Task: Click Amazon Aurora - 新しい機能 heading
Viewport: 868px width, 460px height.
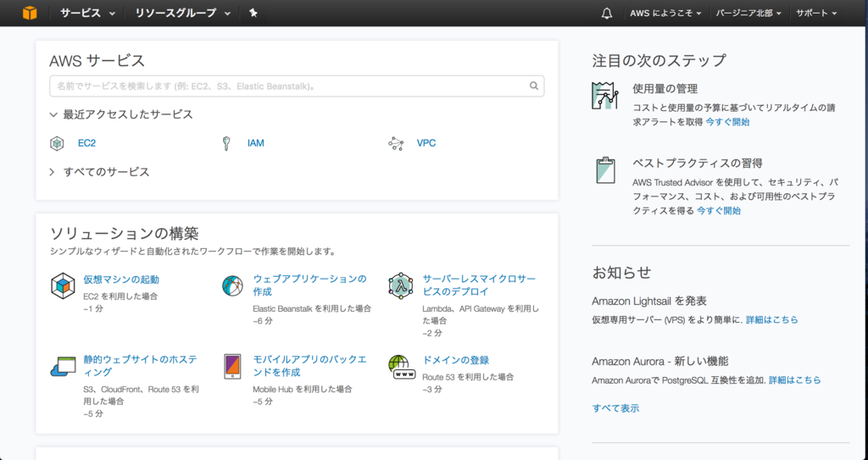Action: click(659, 362)
